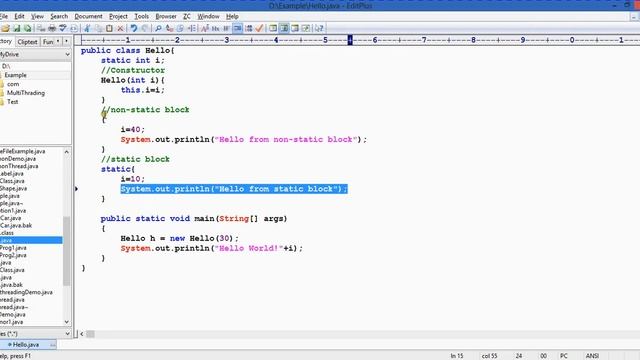Select FileExample.java in file list
Image resolution: width=640 pixels, height=360 pixels.
click(x=22, y=151)
